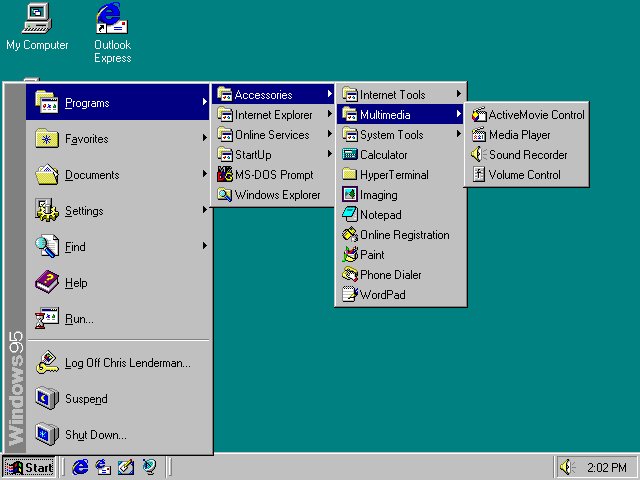Click the Shut Down monitor icon

click(47, 434)
